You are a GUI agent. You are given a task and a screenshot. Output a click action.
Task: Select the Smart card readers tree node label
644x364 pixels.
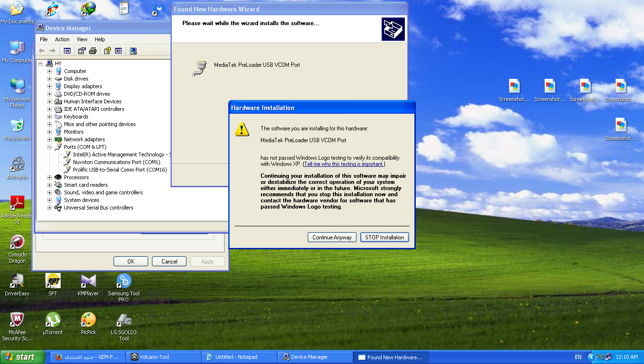tap(86, 185)
